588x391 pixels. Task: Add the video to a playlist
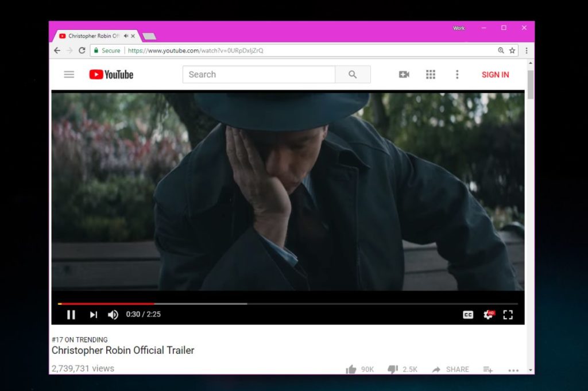click(x=488, y=370)
